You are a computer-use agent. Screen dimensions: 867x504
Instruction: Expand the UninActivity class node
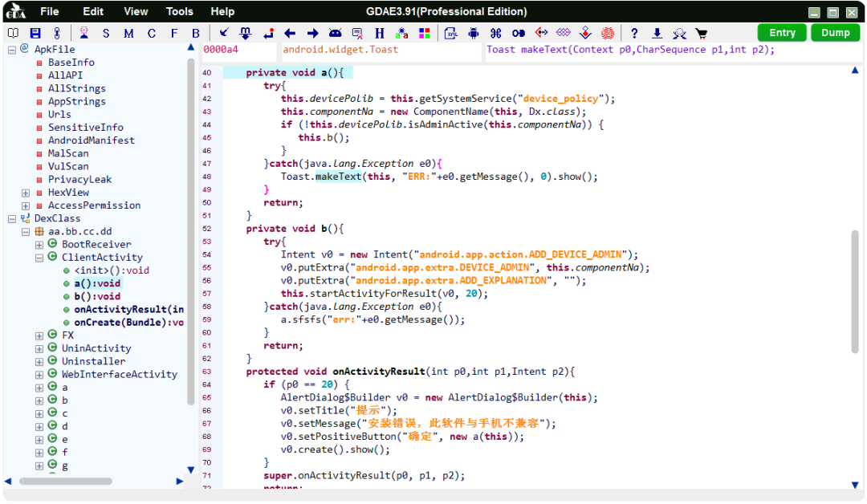tap(39, 349)
